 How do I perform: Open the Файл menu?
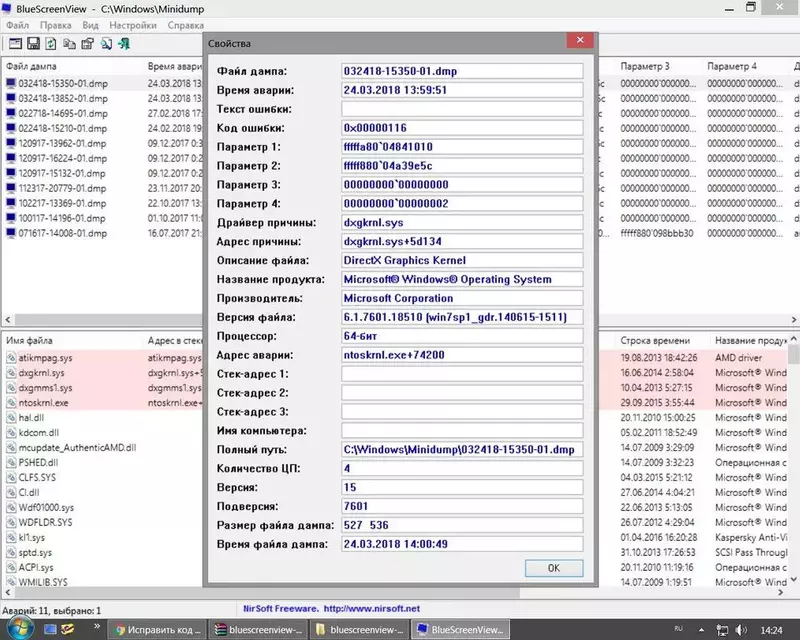tap(18, 25)
